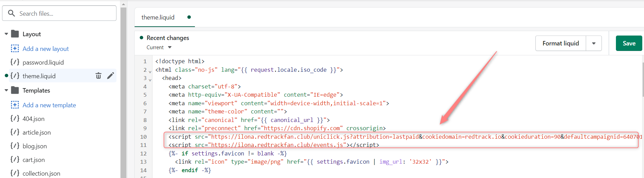Click the green Save button

pos(629,43)
